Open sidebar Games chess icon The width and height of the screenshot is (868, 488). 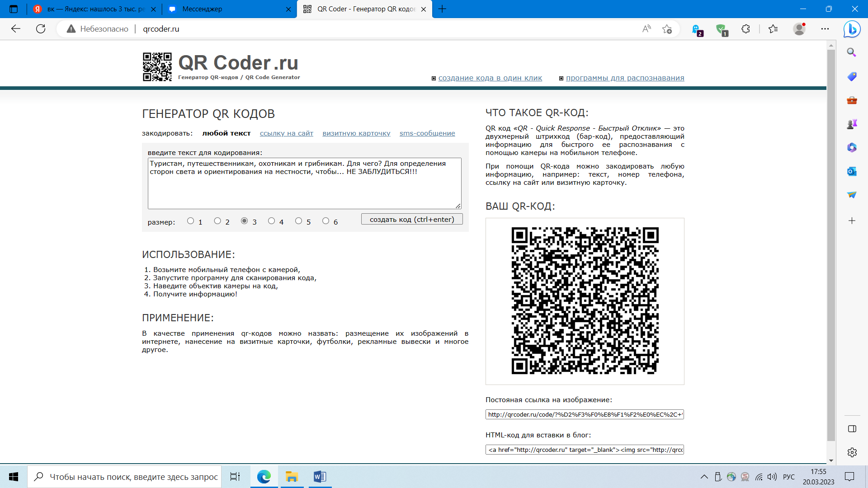tap(852, 124)
